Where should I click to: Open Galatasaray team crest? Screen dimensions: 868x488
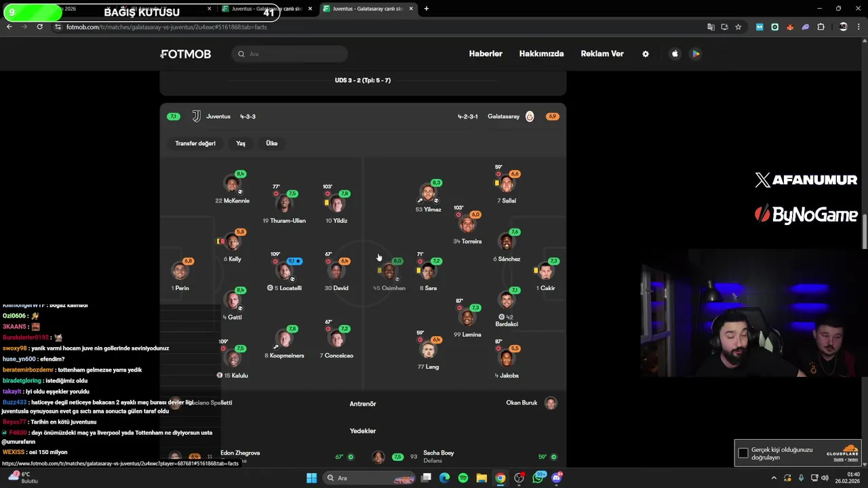click(530, 117)
